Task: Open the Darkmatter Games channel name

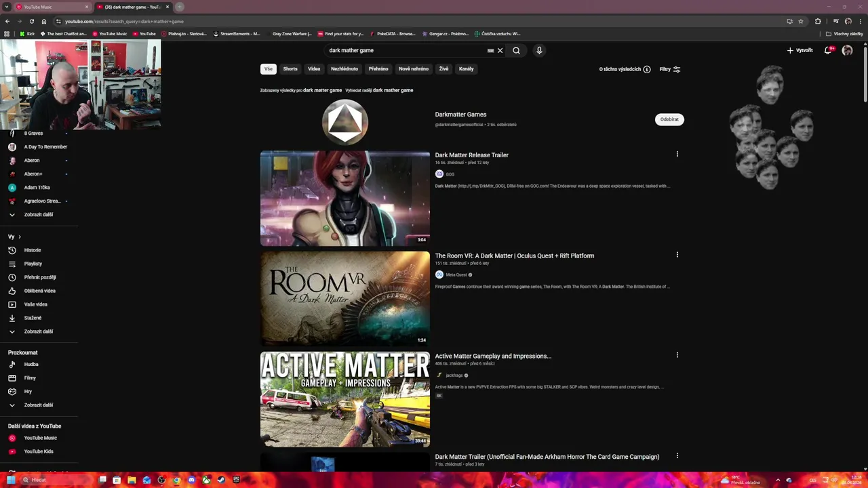Action: 460,115
